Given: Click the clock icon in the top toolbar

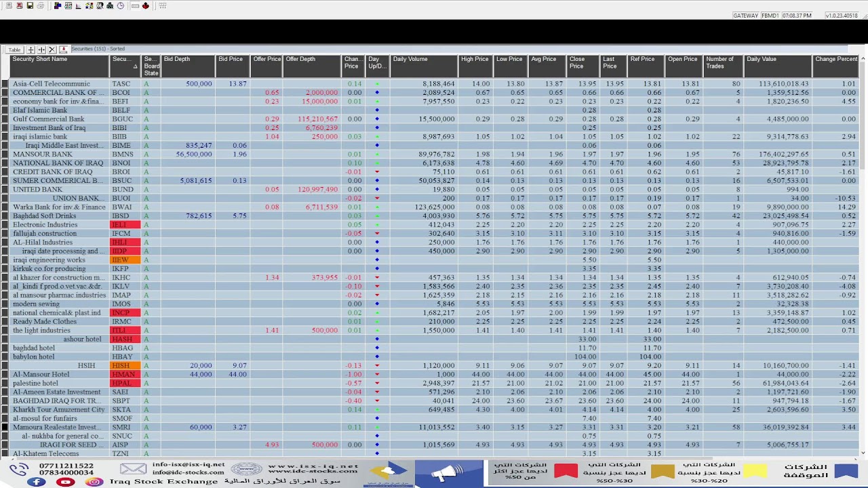Looking at the screenshot, I should [121, 5].
